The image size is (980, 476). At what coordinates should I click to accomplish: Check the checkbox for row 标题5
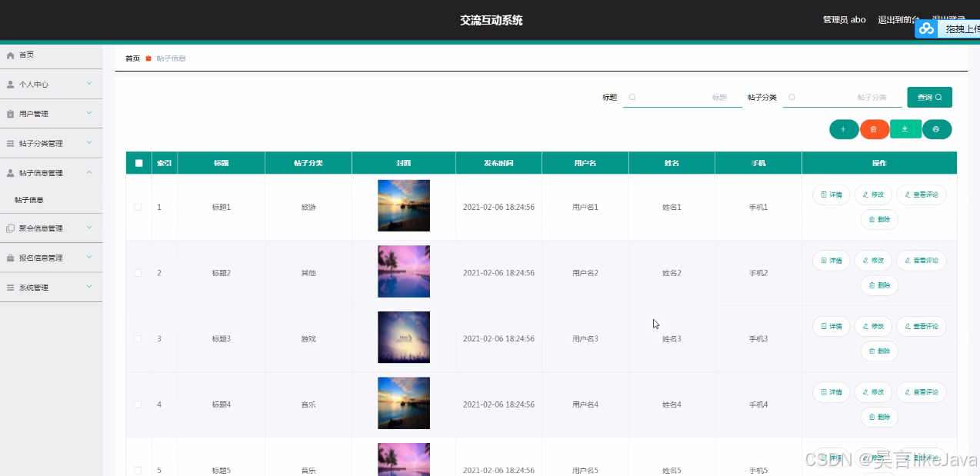pos(138,470)
